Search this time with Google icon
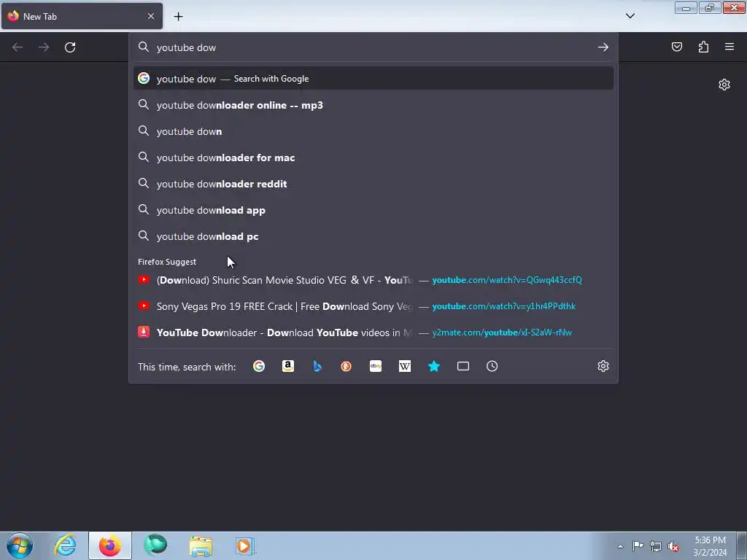Screen dimensions: 747x560 259,366
